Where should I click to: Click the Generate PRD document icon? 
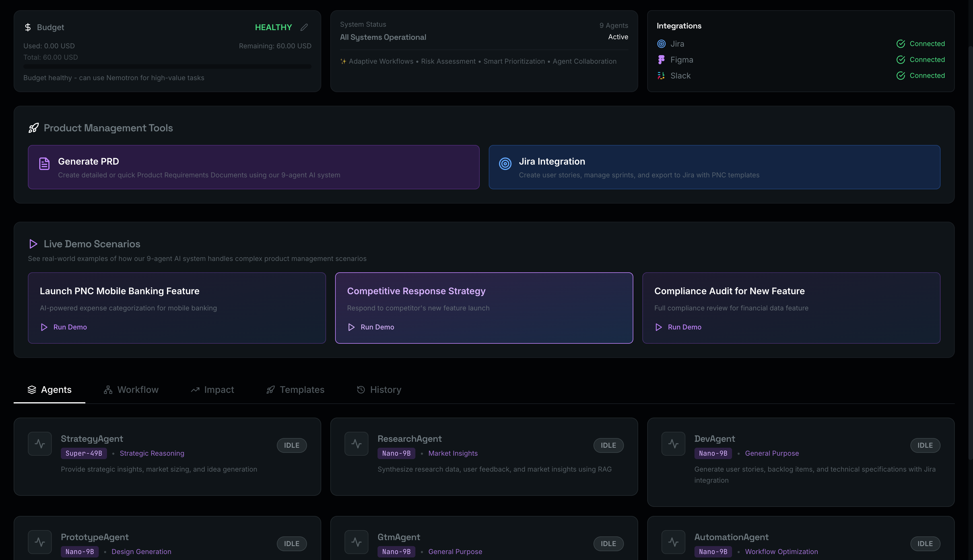(x=44, y=163)
